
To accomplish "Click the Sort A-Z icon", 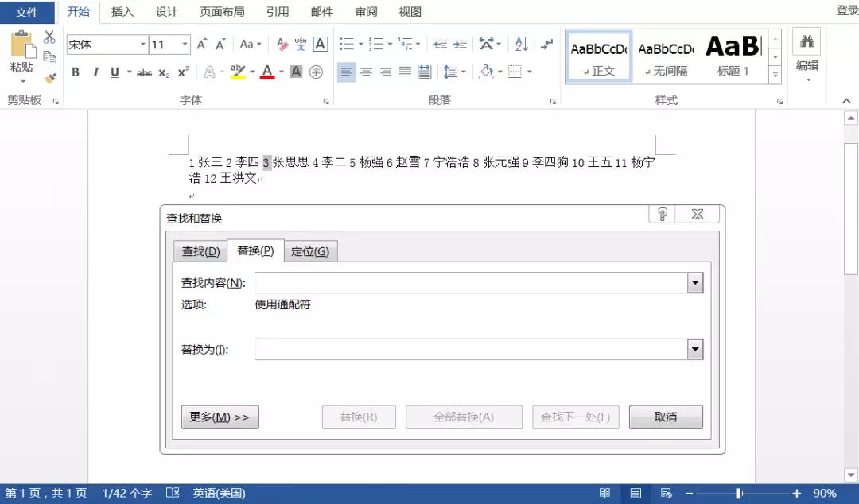I will click(522, 44).
